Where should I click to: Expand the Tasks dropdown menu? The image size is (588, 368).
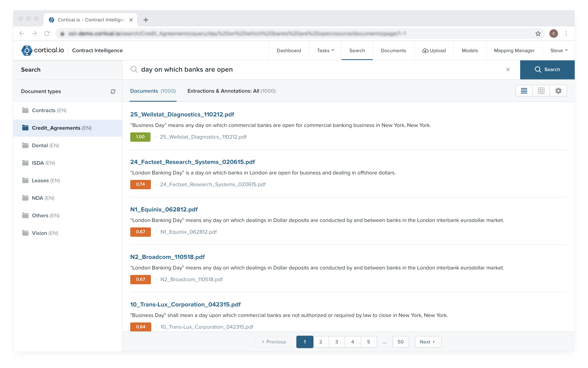[325, 50]
